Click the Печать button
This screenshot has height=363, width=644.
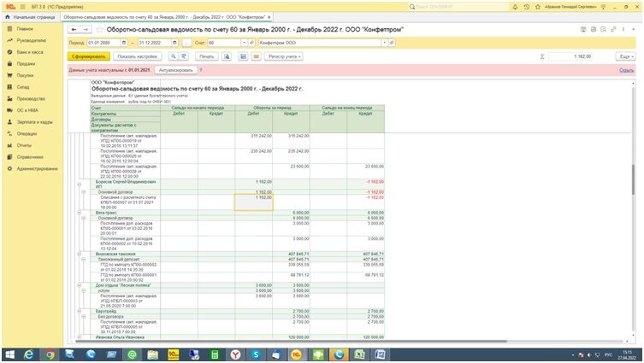[x=207, y=56]
